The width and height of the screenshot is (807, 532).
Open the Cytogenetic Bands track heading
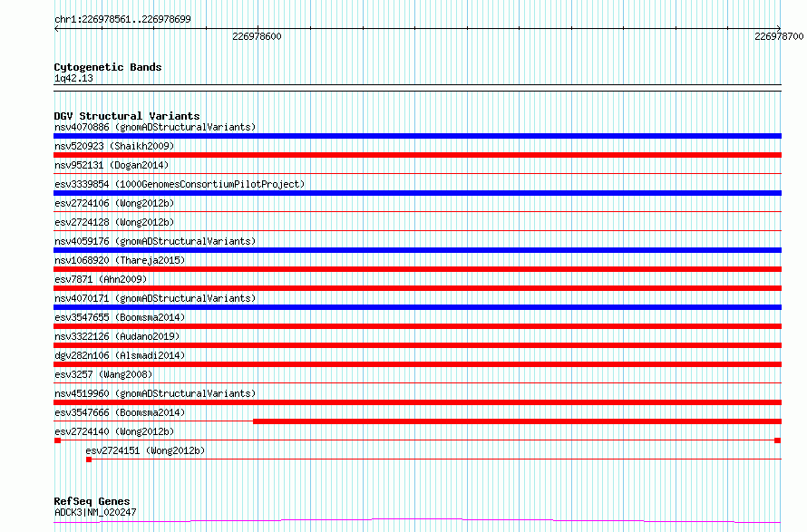pos(108,67)
